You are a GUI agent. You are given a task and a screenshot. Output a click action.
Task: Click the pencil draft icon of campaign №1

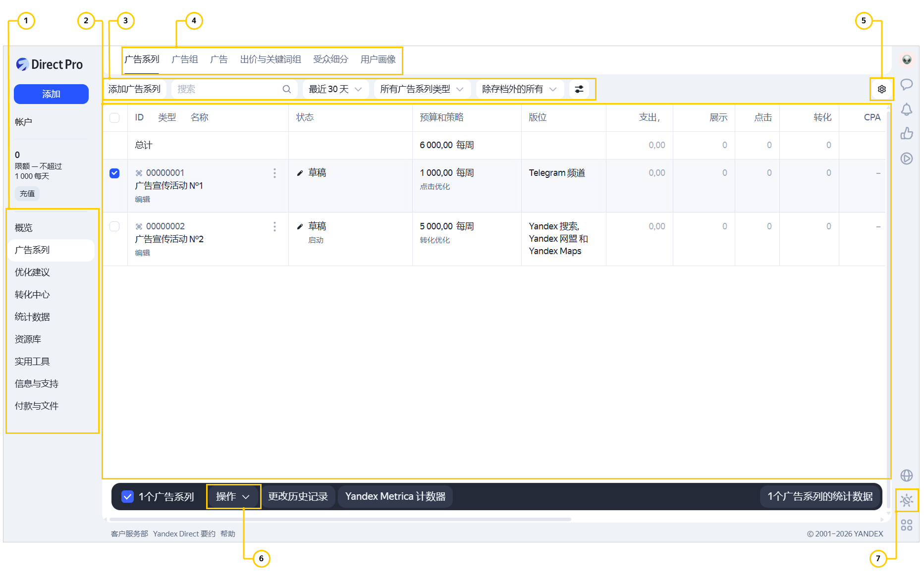click(300, 173)
